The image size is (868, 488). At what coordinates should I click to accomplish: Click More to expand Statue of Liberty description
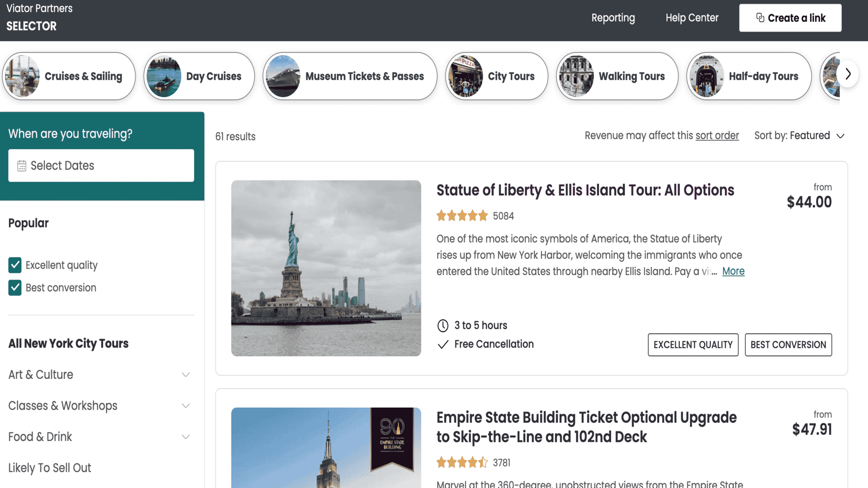pyautogui.click(x=733, y=271)
